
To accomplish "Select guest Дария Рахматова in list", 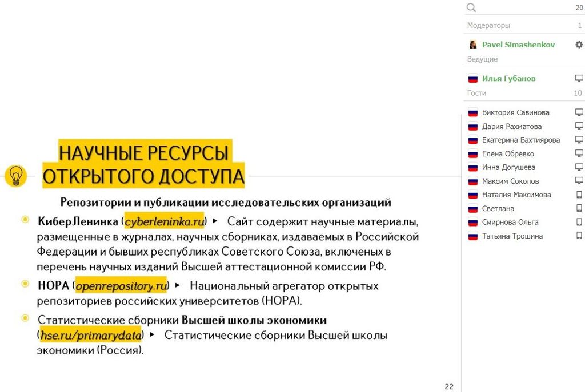I will [511, 126].
